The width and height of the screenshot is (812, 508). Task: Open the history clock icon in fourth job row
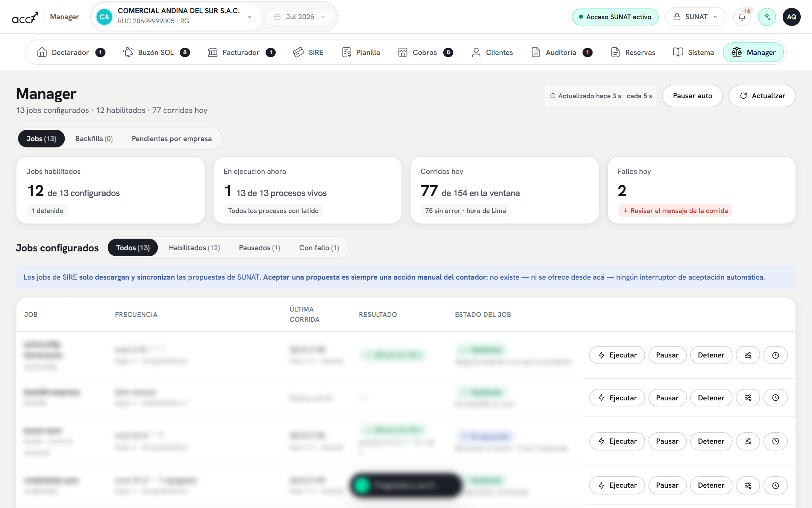point(776,485)
